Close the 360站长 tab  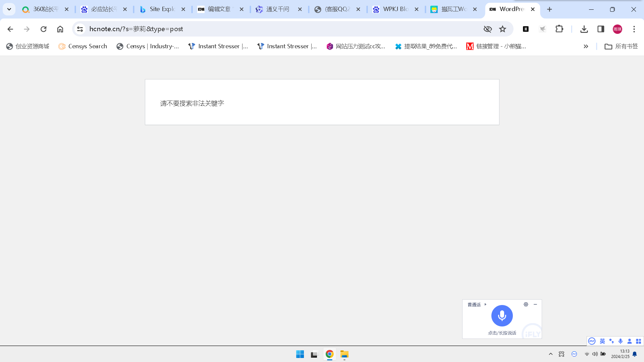67,9
